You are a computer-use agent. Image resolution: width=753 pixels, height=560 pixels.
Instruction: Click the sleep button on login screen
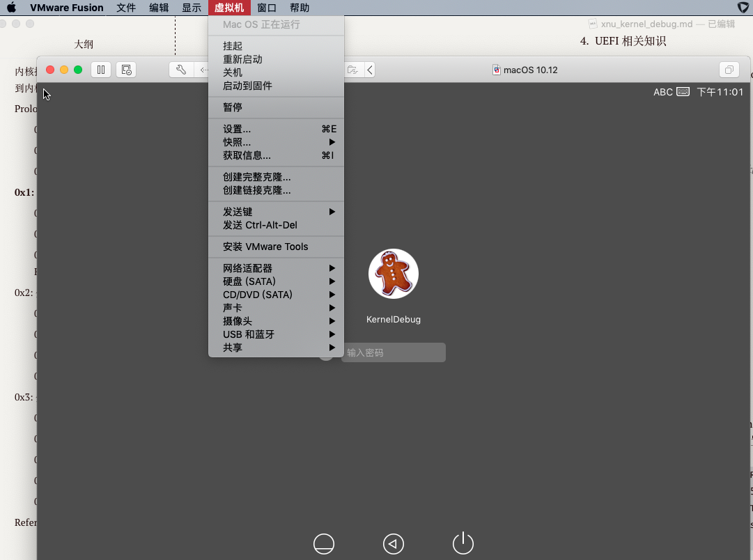(x=324, y=544)
